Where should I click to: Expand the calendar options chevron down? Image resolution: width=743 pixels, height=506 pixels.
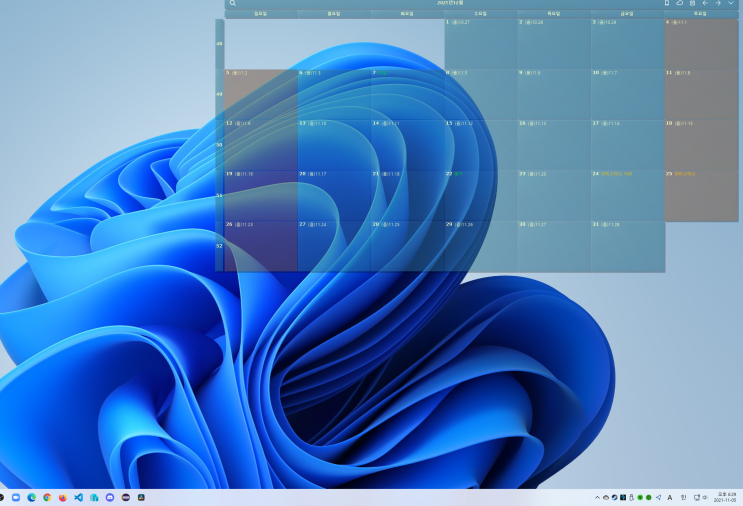pyautogui.click(x=731, y=3)
